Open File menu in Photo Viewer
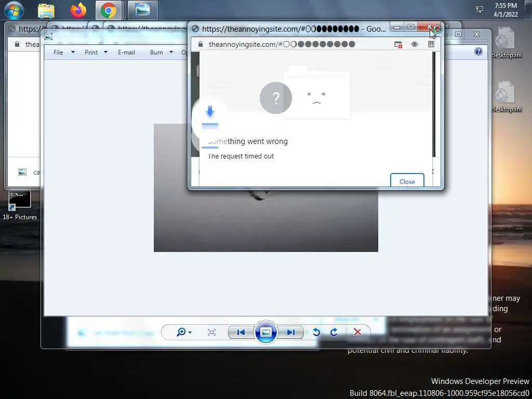Image resolution: width=532 pixels, height=399 pixels. pyautogui.click(x=58, y=52)
